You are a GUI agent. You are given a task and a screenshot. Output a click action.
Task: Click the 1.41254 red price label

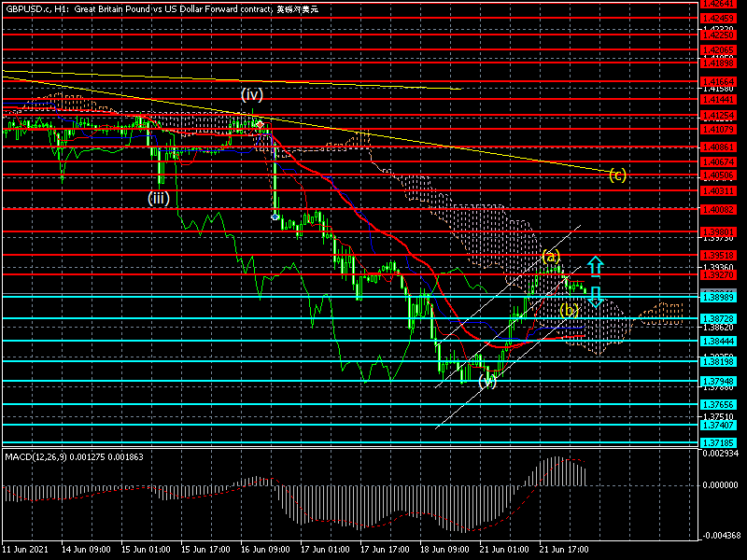718,116
